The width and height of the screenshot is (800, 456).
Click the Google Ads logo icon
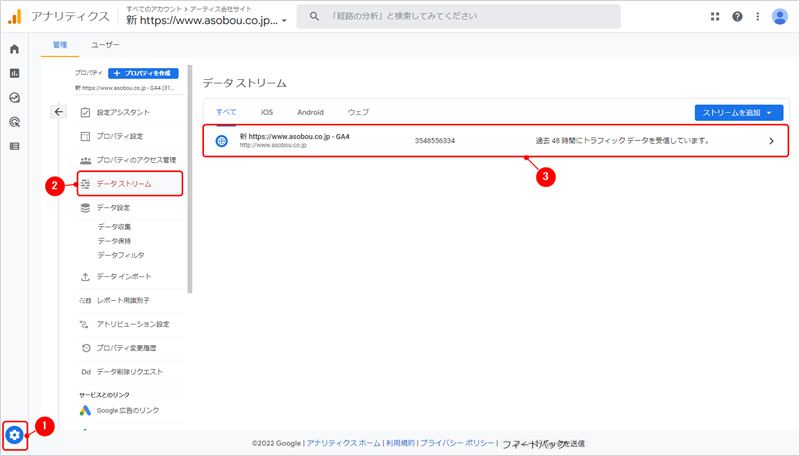(x=85, y=410)
